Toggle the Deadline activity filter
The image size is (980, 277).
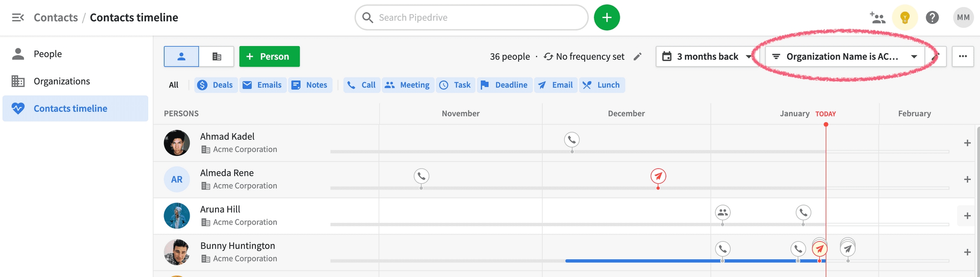(x=505, y=85)
